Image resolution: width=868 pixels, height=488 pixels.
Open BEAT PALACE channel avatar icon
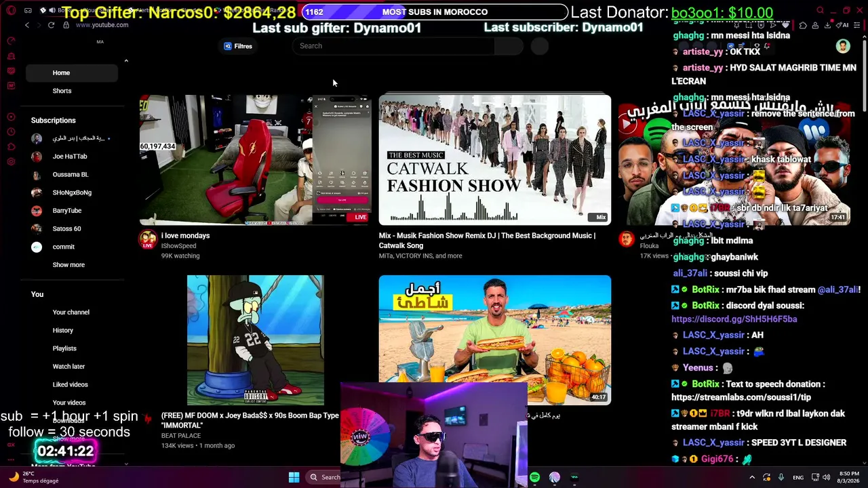point(147,420)
